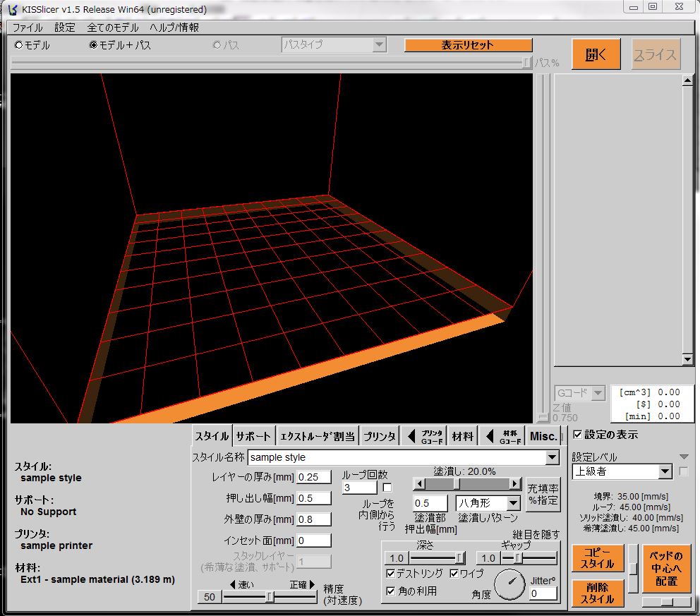The width and height of the screenshot is (700, 616).
Task: Click the パス% slider handle
Action: [x=527, y=63]
